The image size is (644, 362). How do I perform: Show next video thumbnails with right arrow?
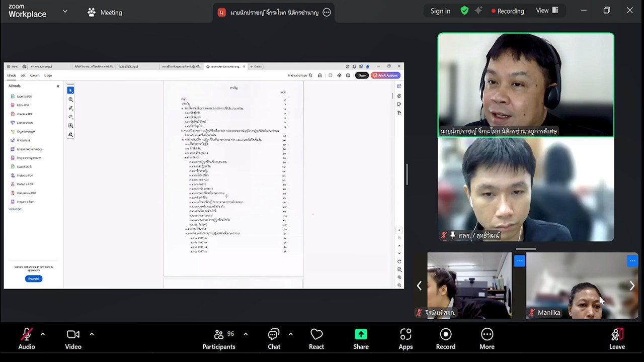[632, 286]
